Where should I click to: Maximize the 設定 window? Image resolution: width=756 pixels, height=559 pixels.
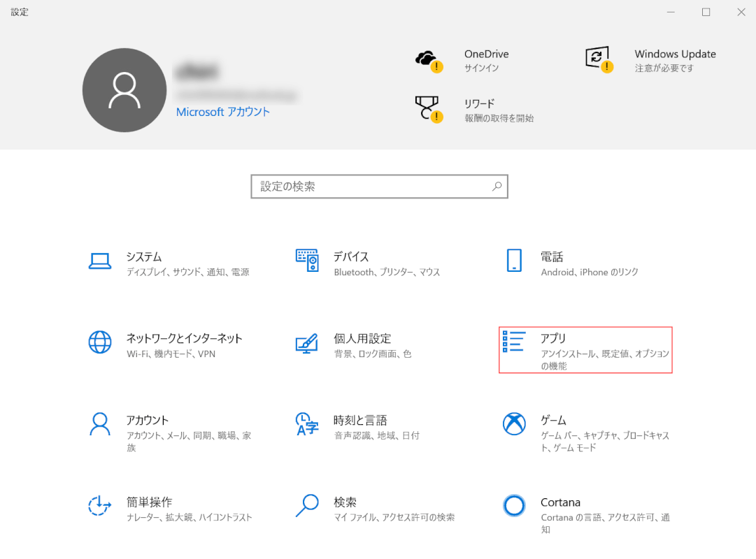pyautogui.click(x=706, y=12)
